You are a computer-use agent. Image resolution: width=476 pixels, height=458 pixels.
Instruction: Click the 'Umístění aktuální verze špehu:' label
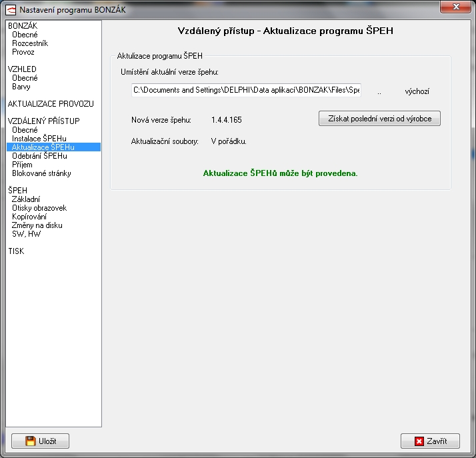pyautogui.click(x=169, y=72)
